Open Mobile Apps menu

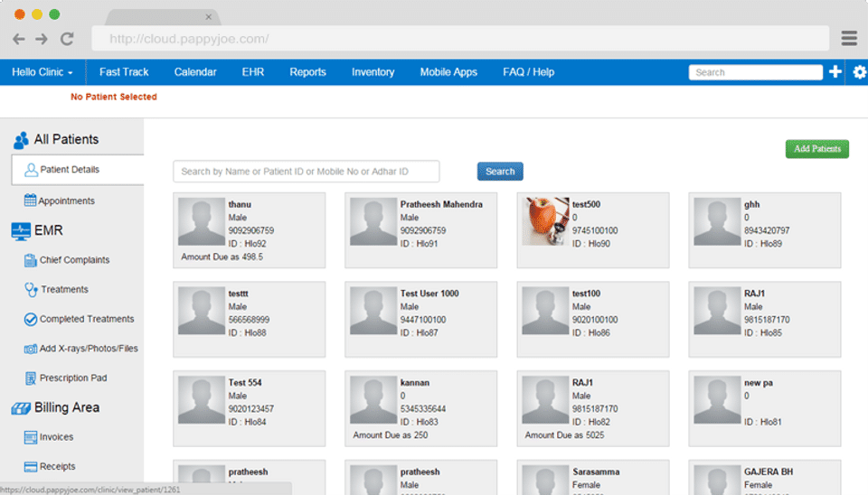[448, 72]
